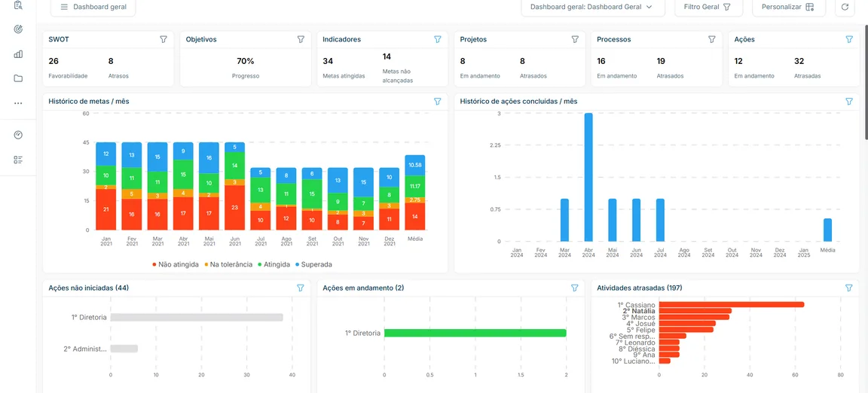Filter the Ações em andamento panel
The height and width of the screenshot is (393, 868).
click(575, 288)
